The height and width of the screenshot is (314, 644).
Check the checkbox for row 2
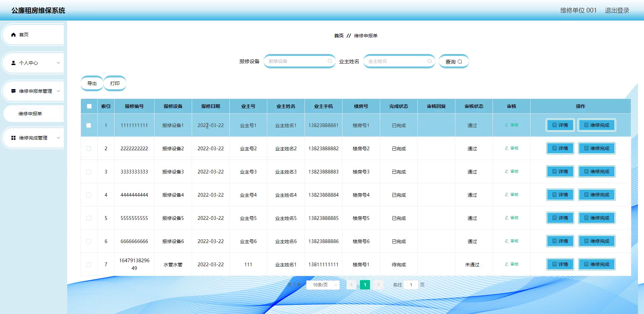[89, 149]
